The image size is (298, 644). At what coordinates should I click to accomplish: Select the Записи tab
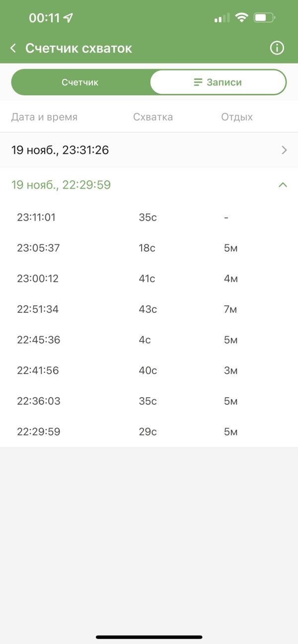coord(219,82)
